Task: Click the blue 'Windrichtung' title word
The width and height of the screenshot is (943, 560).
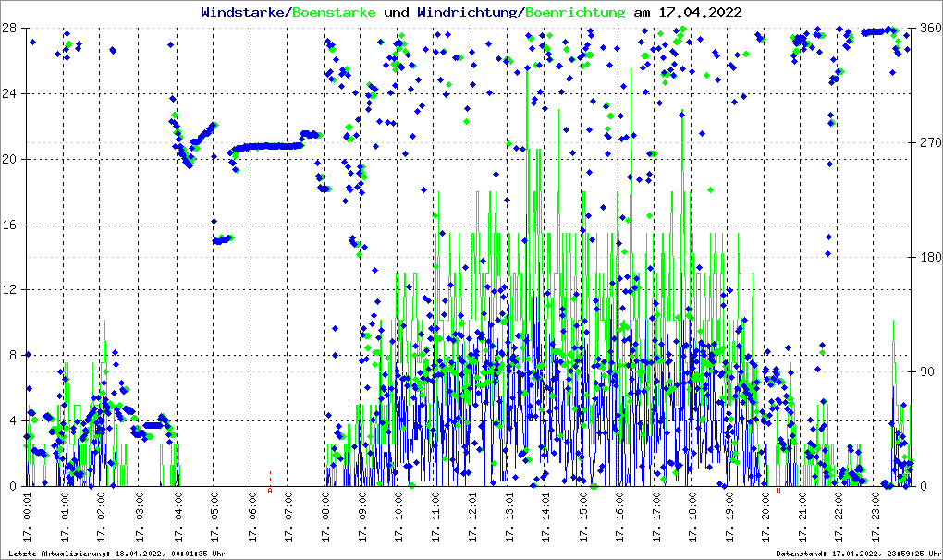Action: tap(467, 12)
